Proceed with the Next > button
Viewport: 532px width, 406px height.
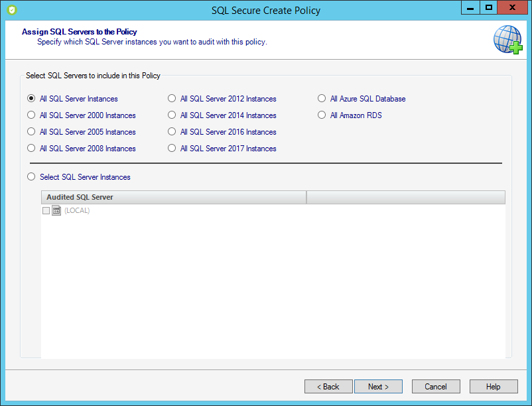pyautogui.click(x=378, y=386)
